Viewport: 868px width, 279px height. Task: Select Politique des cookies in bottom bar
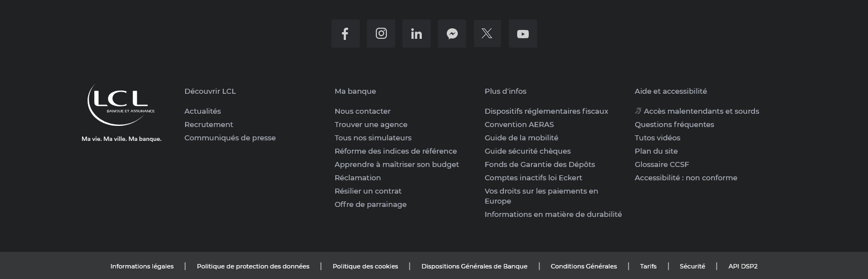[365, 266]
